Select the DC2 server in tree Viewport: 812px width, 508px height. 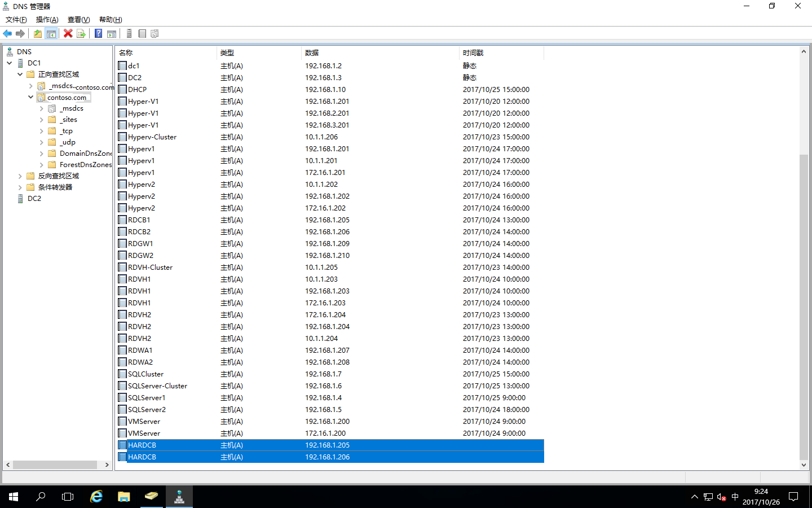(x=34, y=199)
